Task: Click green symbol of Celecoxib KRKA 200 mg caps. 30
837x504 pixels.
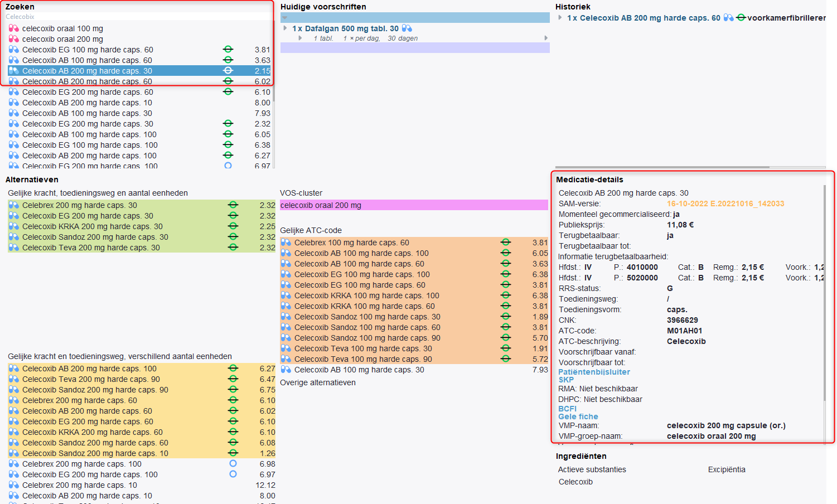Action: click(233, 226)
